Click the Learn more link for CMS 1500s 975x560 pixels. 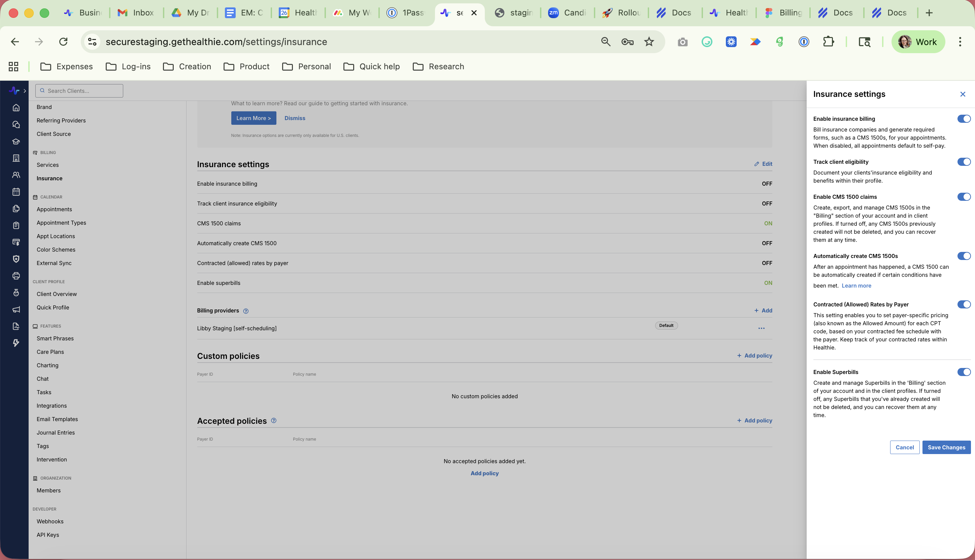click(x=856, y=286)
